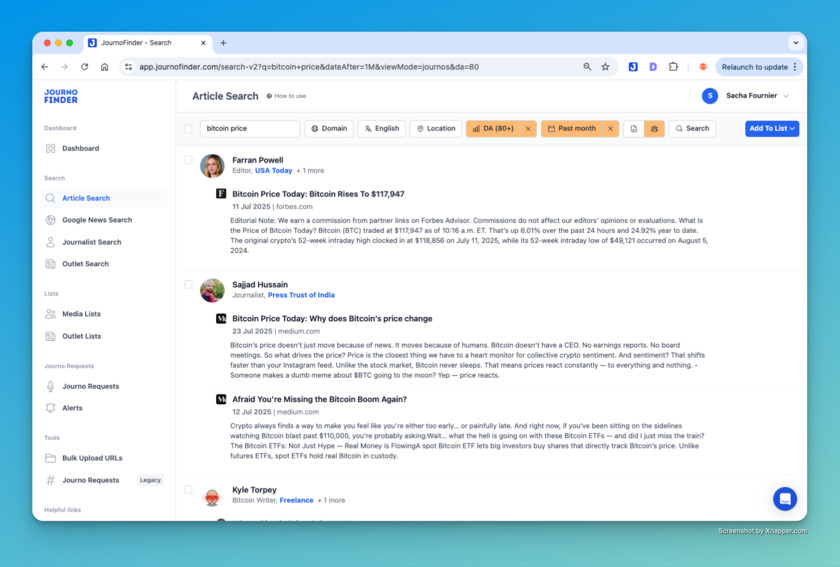Open the USA Today outlet link

coord(274,170)
